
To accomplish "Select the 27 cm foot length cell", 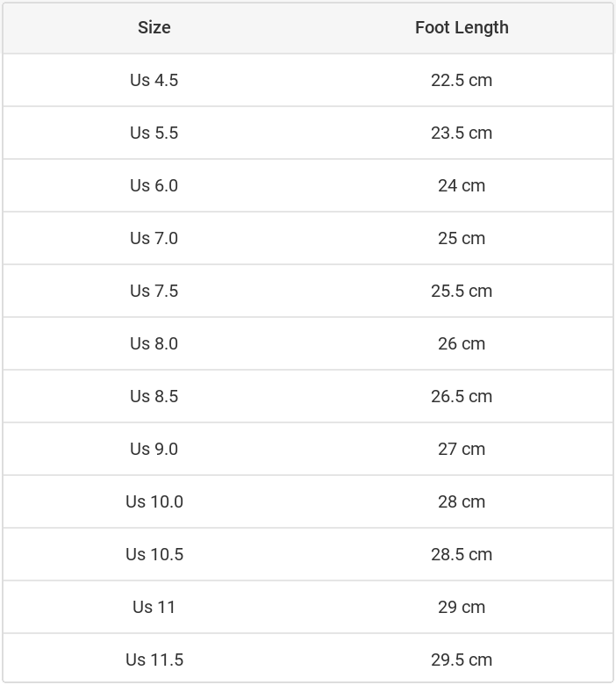I will 462,449.
